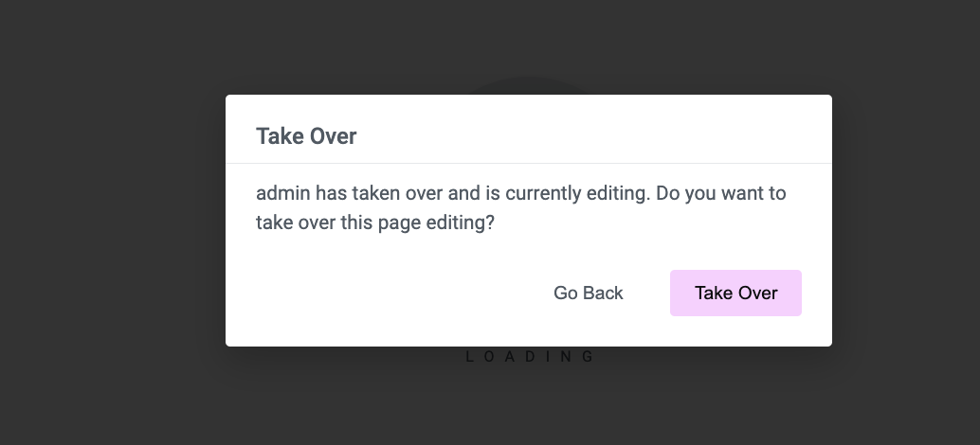Click the dark backdrop right of the dialog
Image resolution: width=980 pixels, height=445 pixels.
(906, 222)
